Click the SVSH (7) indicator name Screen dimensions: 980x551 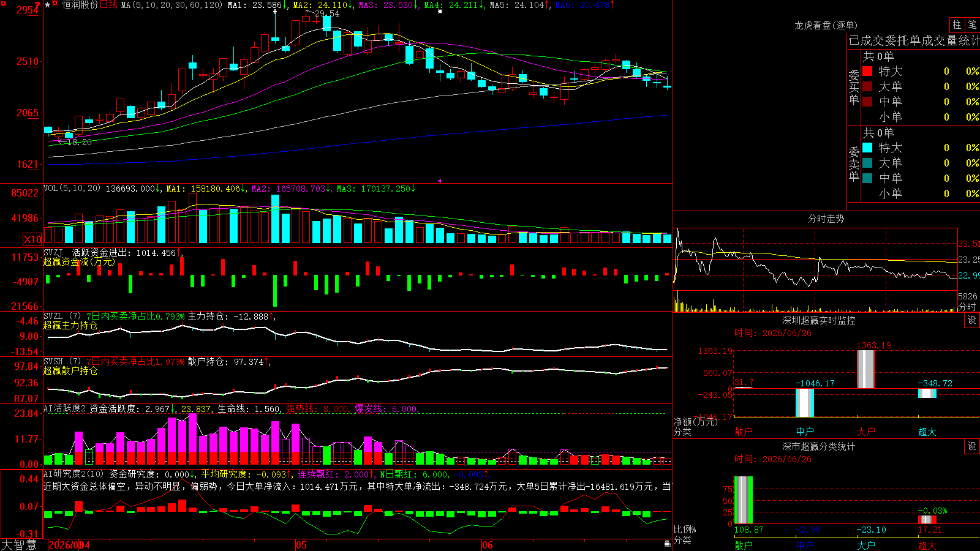click(62, 362)
